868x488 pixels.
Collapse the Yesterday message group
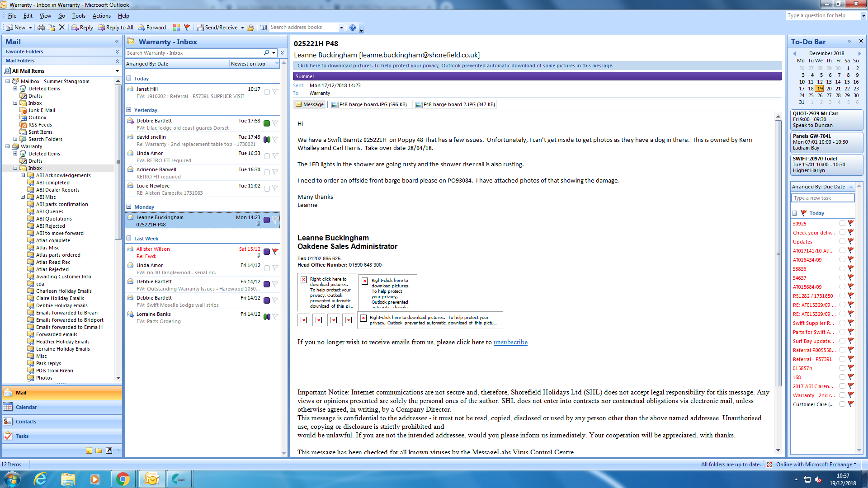pos(129,110)
